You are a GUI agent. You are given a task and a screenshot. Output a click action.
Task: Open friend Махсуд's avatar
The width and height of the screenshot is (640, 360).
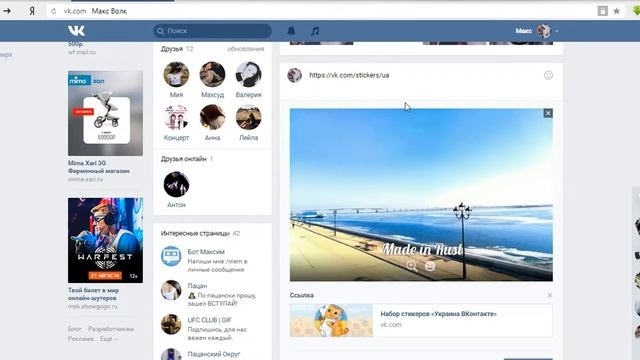pos(212,74)
